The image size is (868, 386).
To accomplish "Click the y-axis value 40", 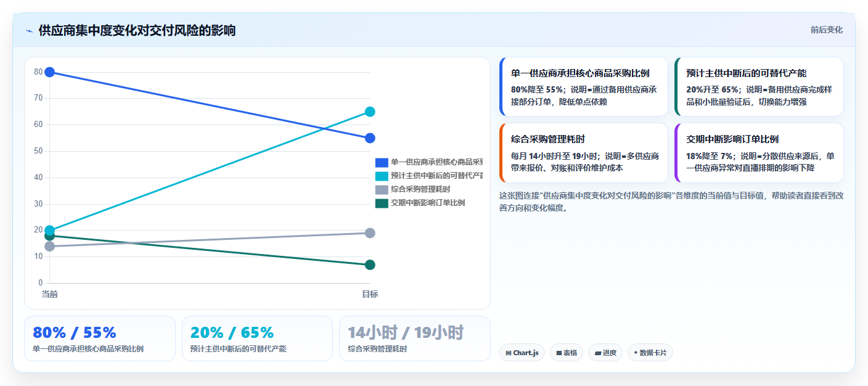I will [38, 178].
